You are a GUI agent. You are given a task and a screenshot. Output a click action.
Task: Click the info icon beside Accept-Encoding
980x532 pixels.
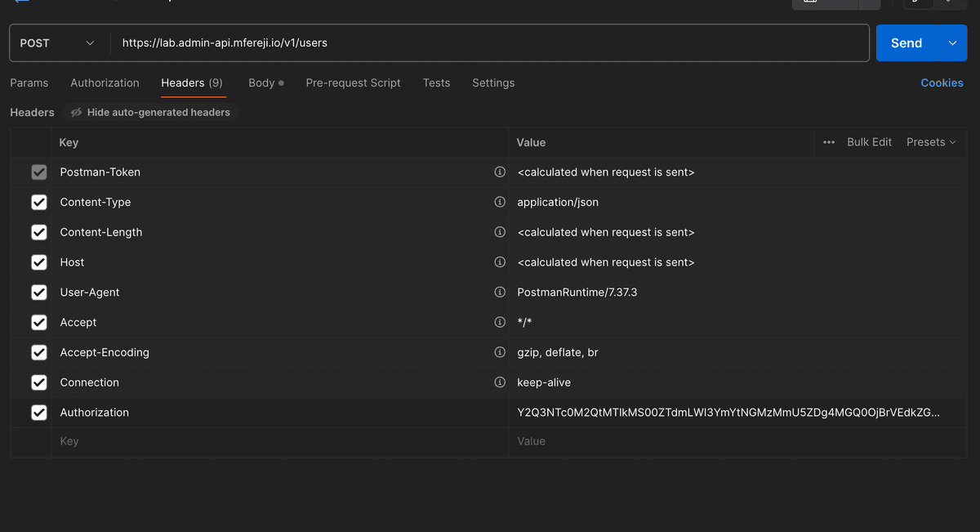point(500,352)
